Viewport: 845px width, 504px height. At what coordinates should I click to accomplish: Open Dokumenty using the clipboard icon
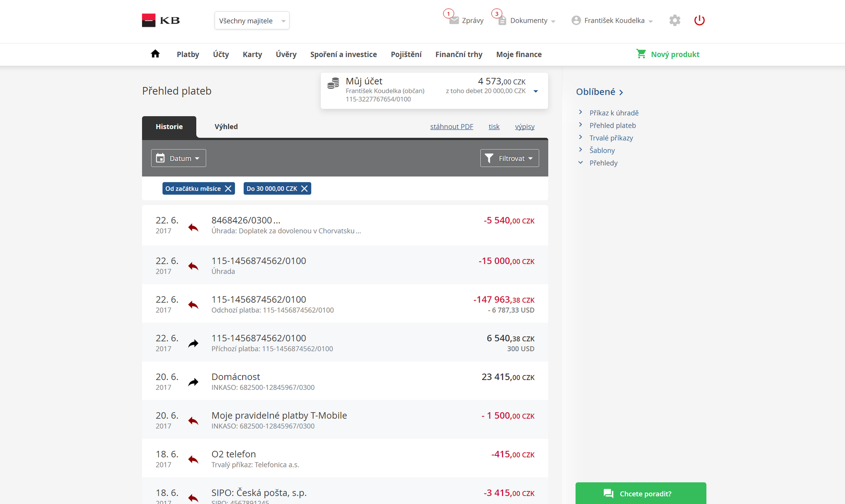point(501,20)
